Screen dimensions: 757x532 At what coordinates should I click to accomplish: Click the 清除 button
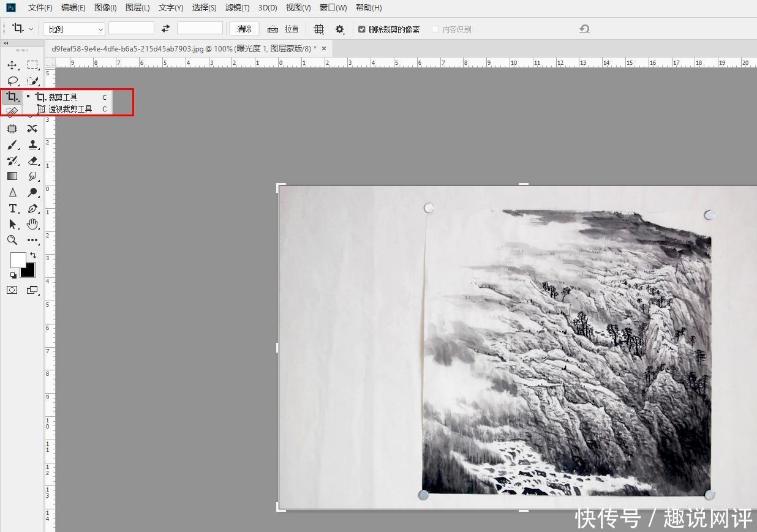pyautogui.click(x=244, y=29)
